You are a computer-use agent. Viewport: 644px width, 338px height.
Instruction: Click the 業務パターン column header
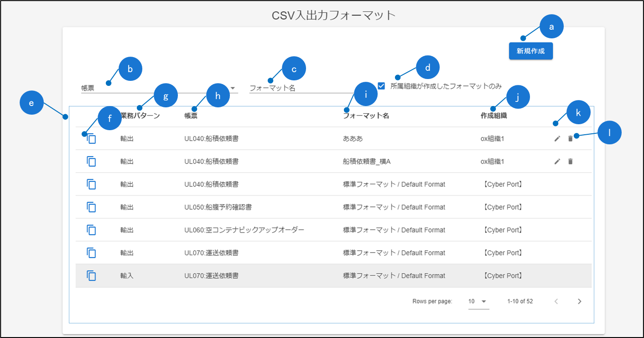[140, 116]
